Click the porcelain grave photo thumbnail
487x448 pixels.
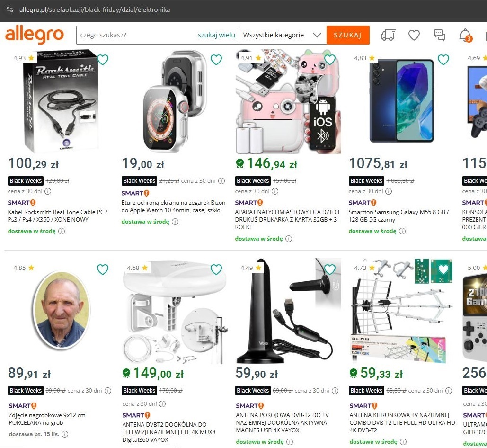[62, 309]
